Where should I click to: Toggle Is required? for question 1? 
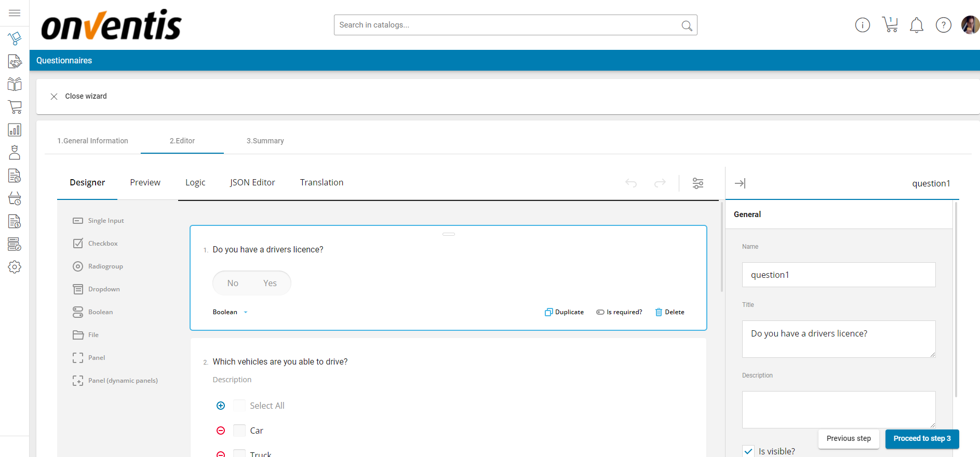click(x=619, y=312)
